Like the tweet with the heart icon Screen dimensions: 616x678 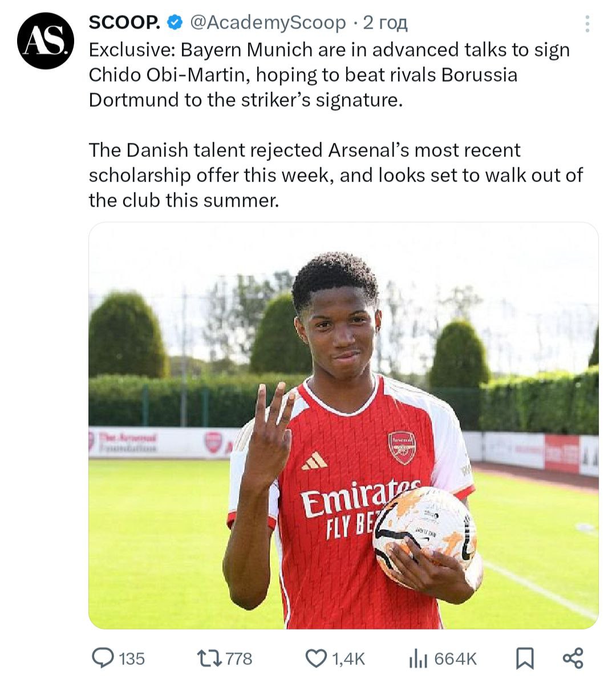(316, 659)
